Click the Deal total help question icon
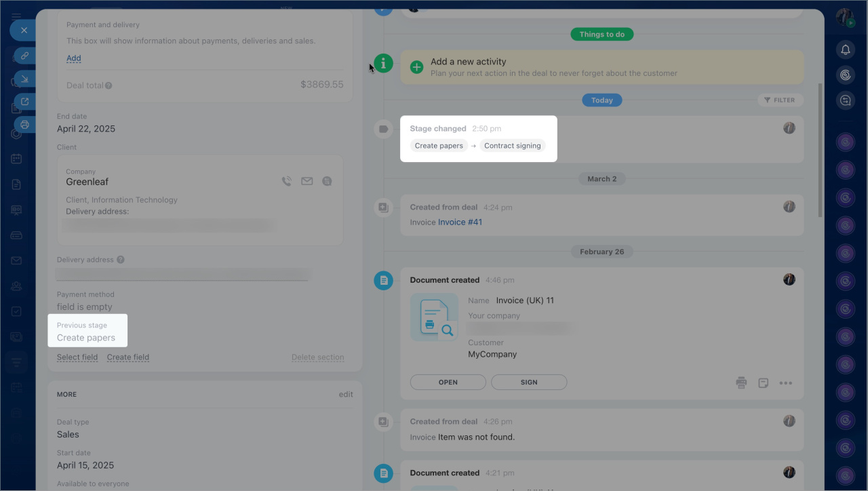Image resolution: width=868 pixels, height=491 pixels. (108, 86)
